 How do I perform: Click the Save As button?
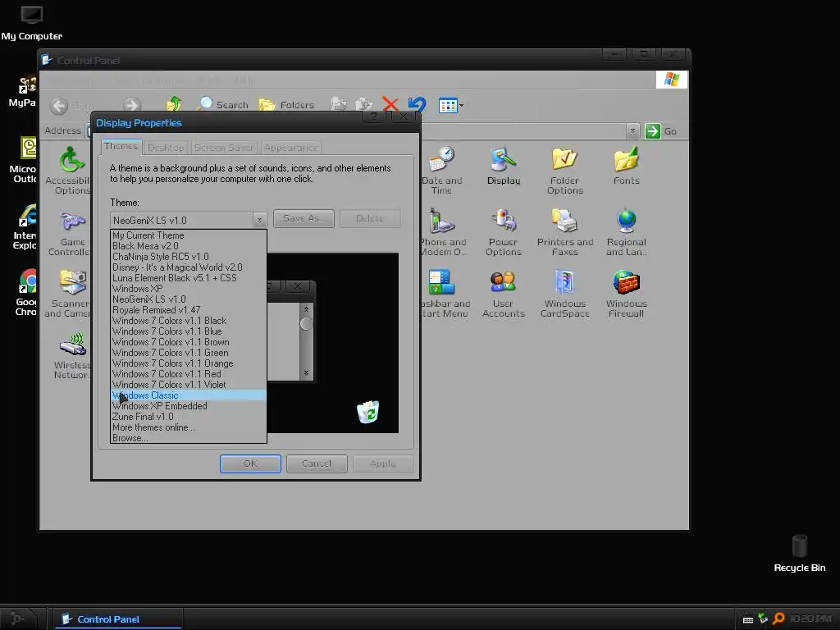click(x=304, y=218)
